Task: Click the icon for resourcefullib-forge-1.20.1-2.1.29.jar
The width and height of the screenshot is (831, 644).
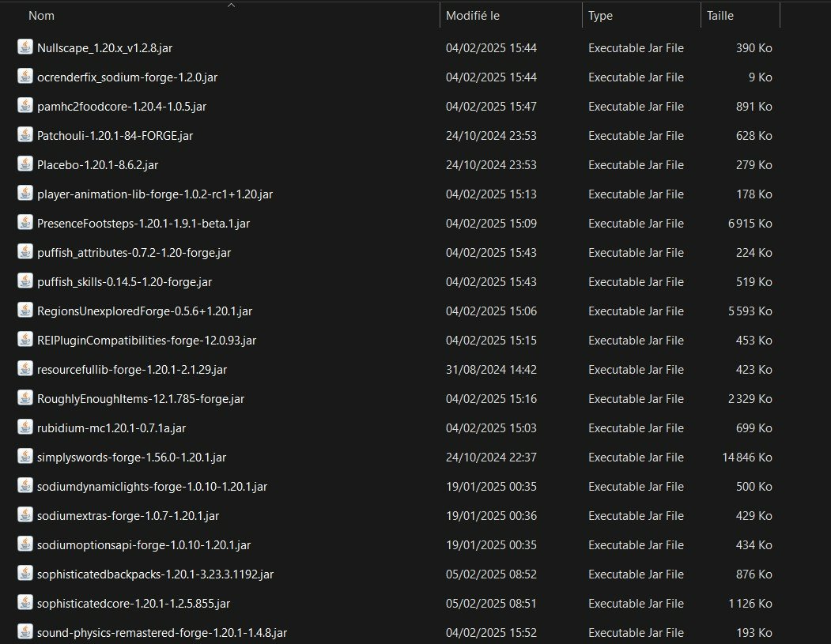Action: [25, 368]
